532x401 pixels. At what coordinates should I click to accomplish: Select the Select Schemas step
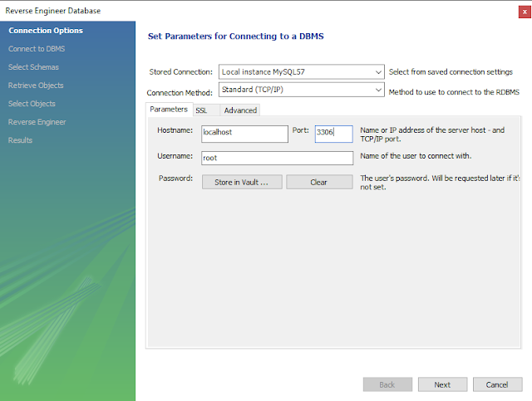[33, 67]
